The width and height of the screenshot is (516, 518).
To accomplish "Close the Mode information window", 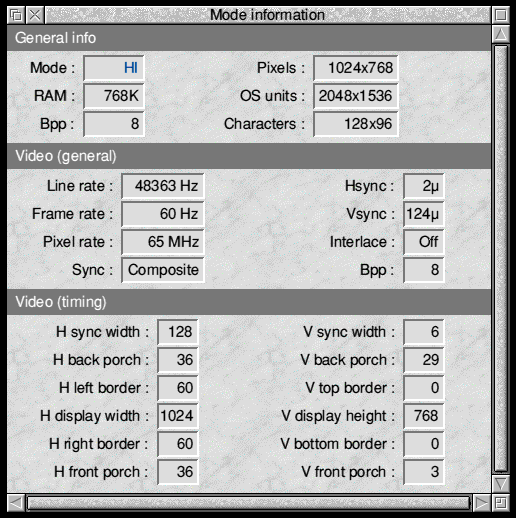I will coord(35,15).
